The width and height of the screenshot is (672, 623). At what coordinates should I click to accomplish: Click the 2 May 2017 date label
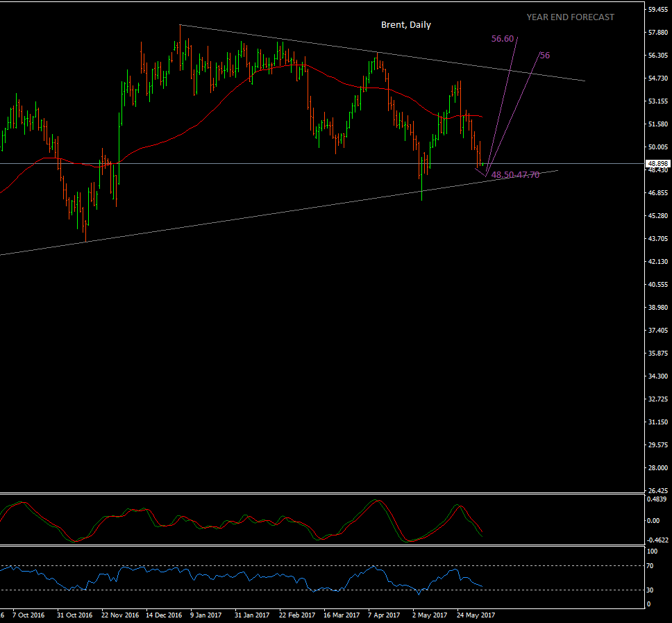click(x=430, y=615)
